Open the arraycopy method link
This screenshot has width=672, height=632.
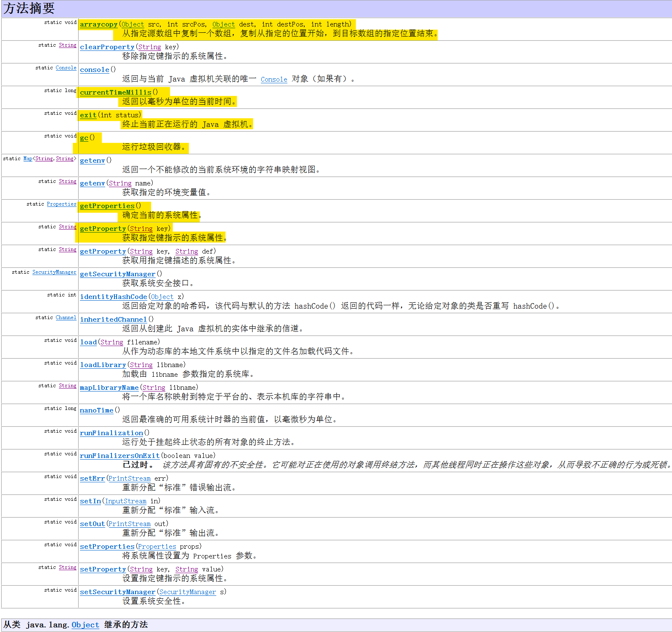(x=98, y=24)
